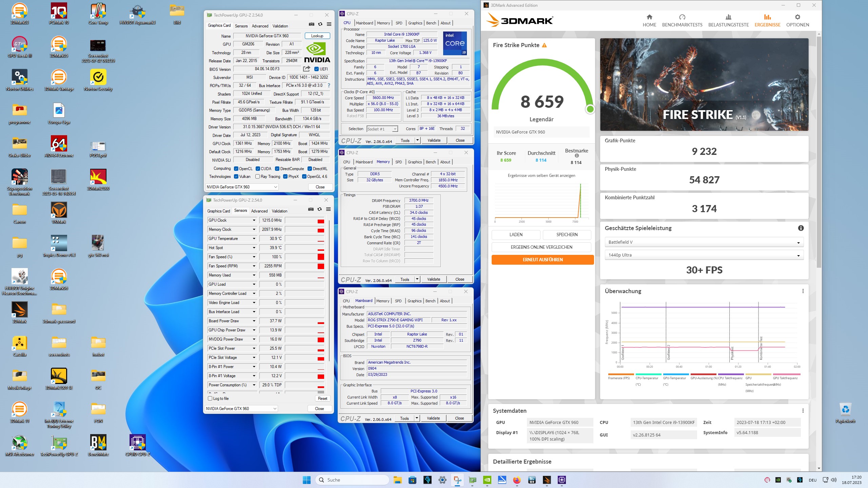Click Fire Strike preview image
The image size is (868, 488).
(704, 84)
